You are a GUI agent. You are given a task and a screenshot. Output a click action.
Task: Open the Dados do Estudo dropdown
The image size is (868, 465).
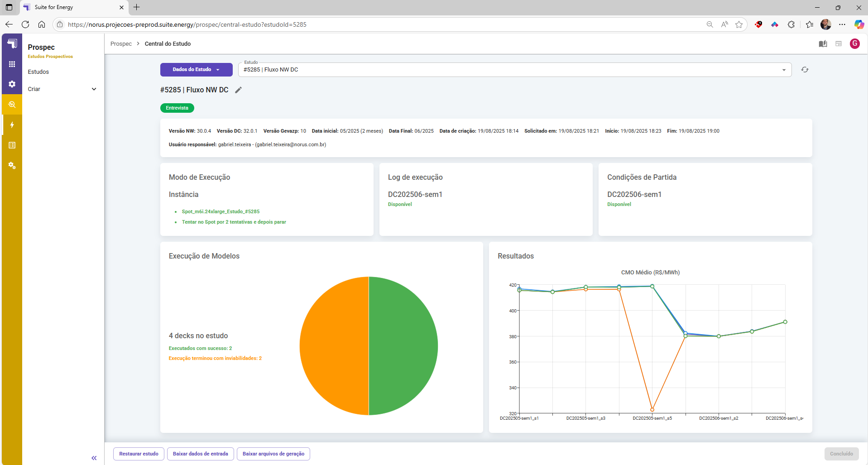[x=196, y=70]
